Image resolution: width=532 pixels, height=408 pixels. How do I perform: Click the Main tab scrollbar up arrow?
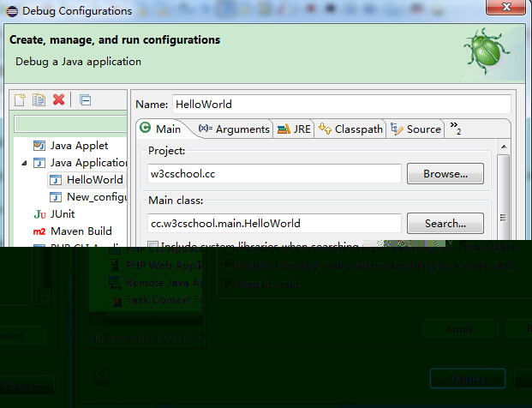click(x=504, y=147)
